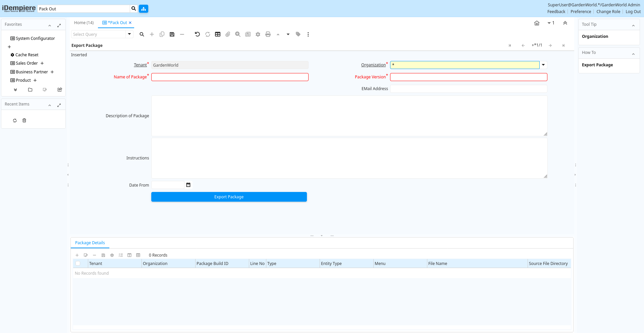Open the attachment paperclip icon
Screen dimensions: 644x333
click(228, 34)
